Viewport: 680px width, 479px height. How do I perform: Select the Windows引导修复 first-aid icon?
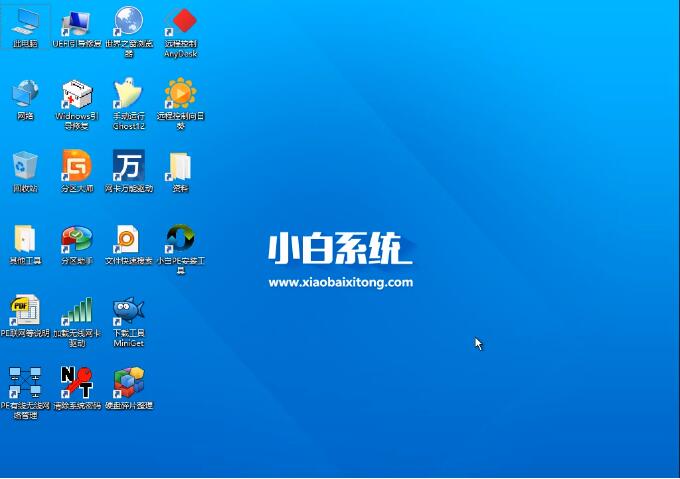coord(76,95)
